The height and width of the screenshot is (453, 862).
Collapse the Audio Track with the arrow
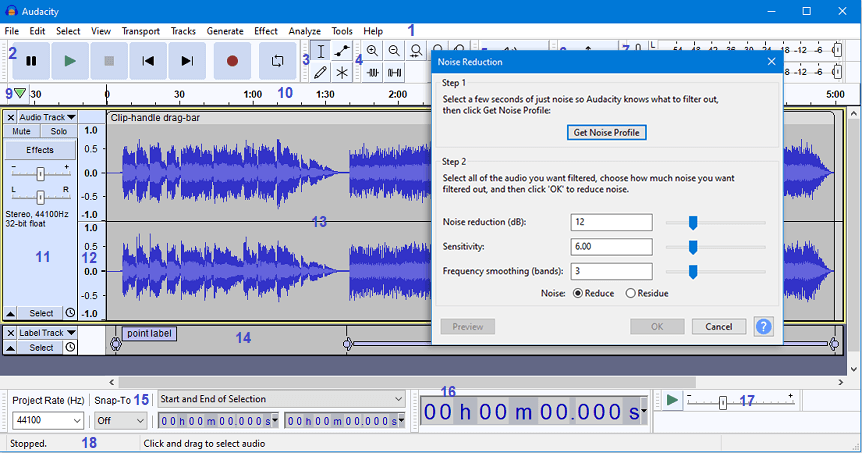point(10,313)
